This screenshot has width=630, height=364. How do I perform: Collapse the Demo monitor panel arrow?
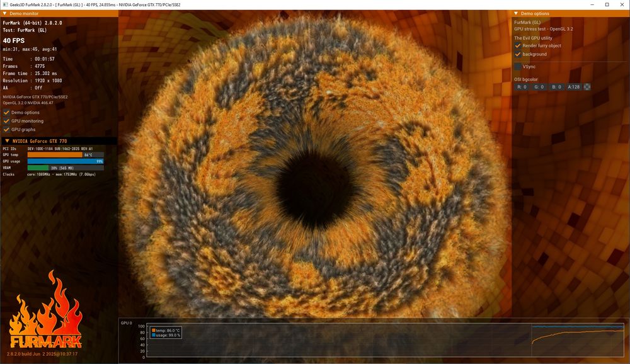click(x=5, y=13)
